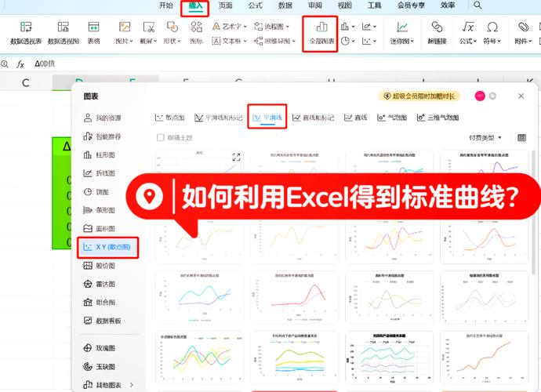Click the expand icon on first chart thumbnail
Image resolution: width=541 pixels, height=392 pixels.
pyautogui.click(x=236, y=158)
